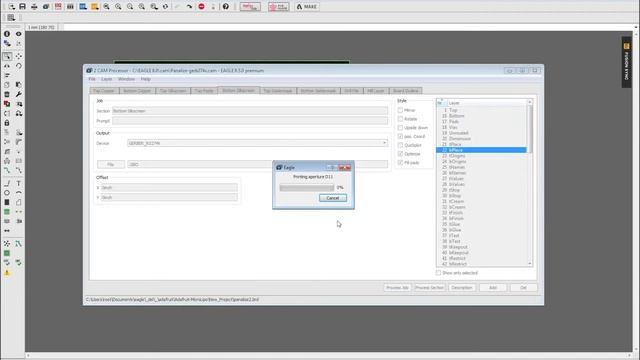Image resolution: width=640 pixels, height=360 pixels.
Task: Click the MAKE toolbar button
Action: pos(307,7)
